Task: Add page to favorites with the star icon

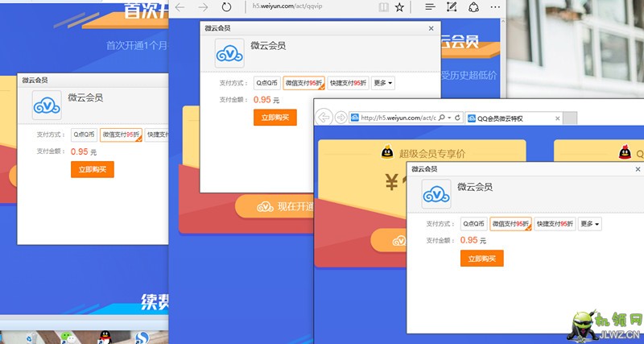Action: coord(399,7)
